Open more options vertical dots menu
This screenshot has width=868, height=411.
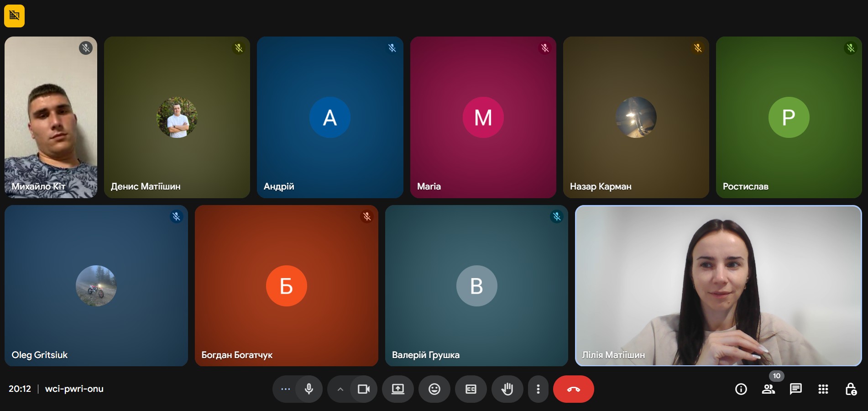tap(539, 389)
